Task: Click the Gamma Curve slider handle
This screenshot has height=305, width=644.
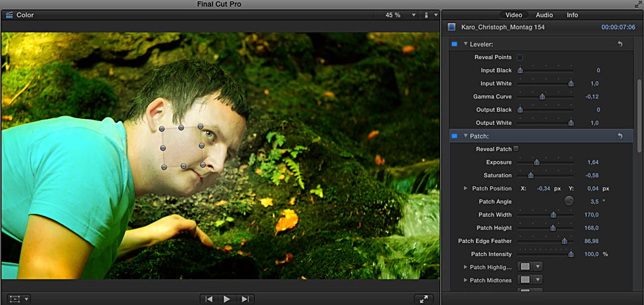Action: point(542,96)
